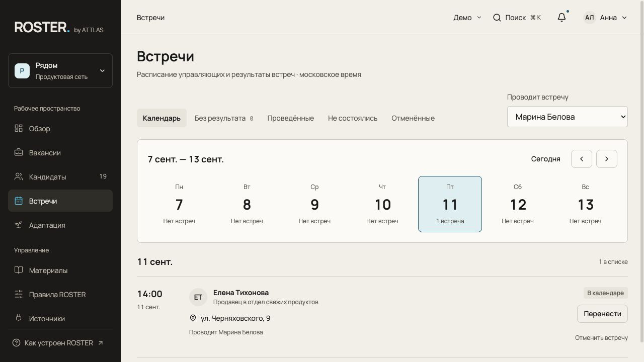The height and width of the screenshot is (362, 644).
Task: Open the Демо dropdown
Action: [x=467, y=18]
